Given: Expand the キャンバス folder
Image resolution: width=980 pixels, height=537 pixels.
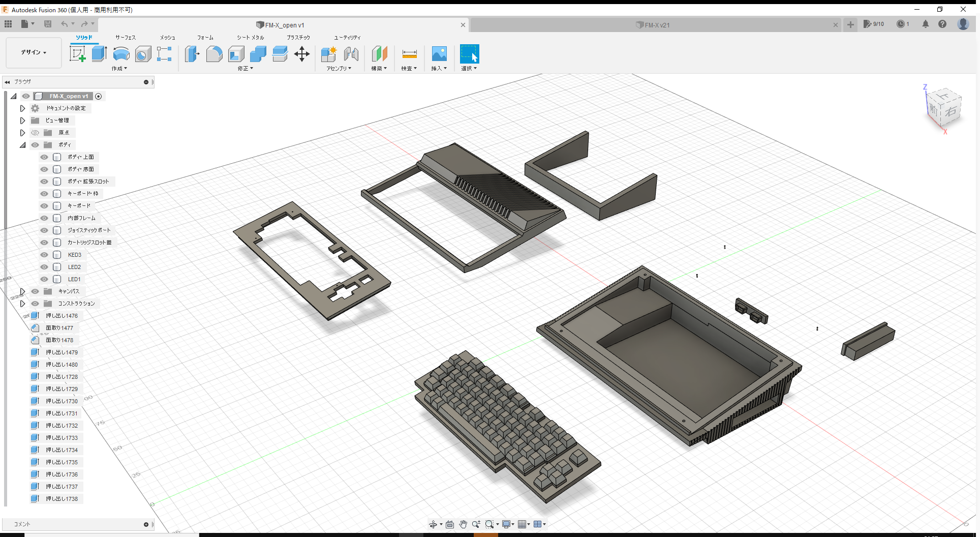Looking at the screenshot, I should [22, 291].
